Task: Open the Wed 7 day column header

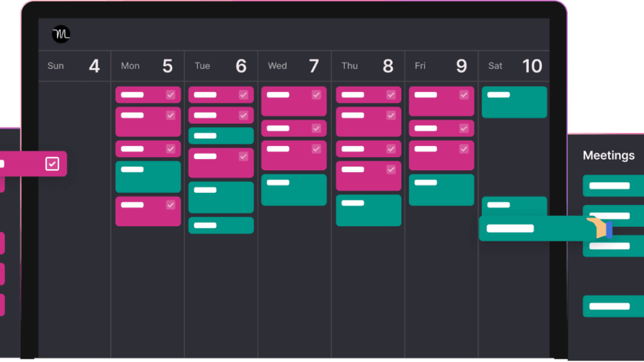Action: [x=294, y=66]
